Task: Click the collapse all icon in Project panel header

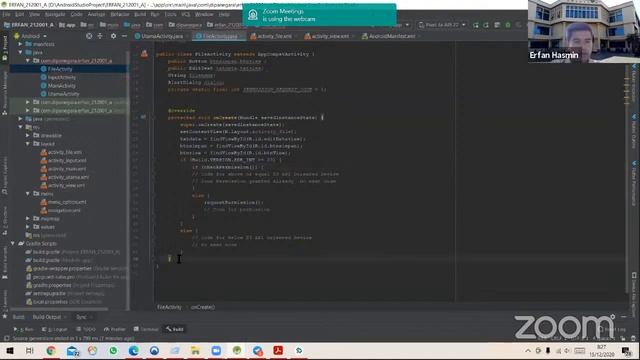Action: tap(100, 36)
